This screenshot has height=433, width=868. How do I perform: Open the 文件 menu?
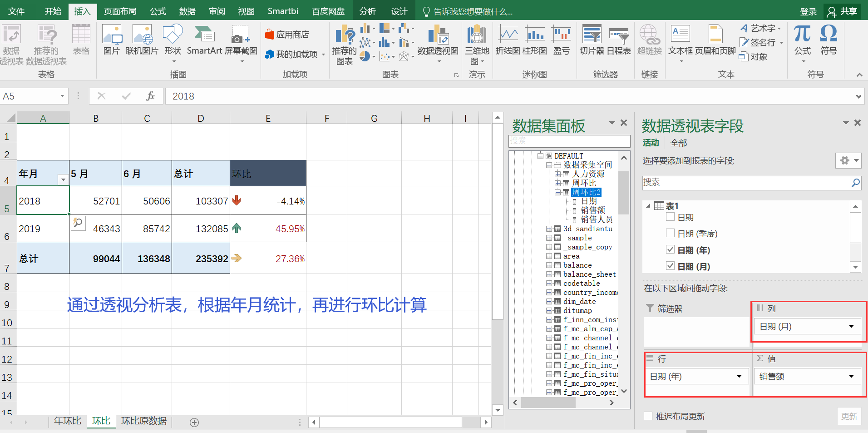16,11
